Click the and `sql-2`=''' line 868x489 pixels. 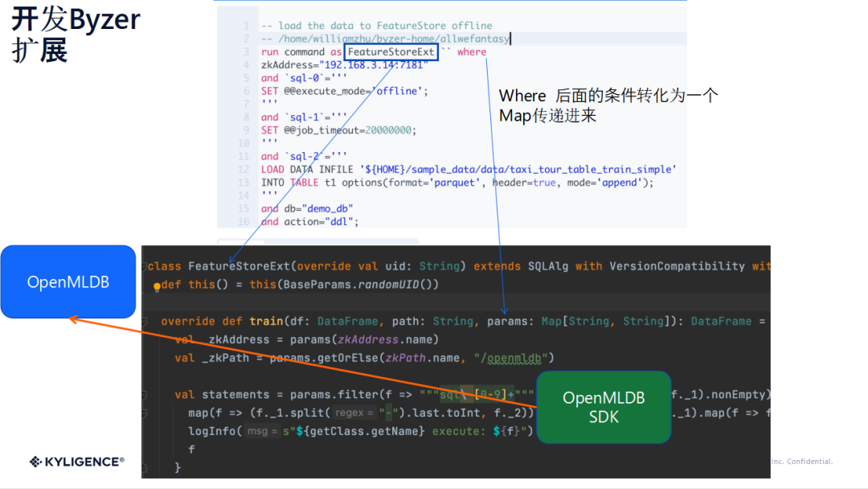[304, 156]
